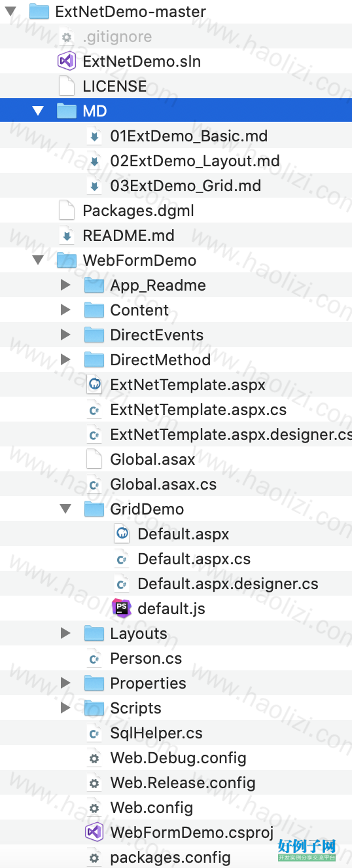Image resolution: width=352 pixels, height=868 pixels.
Task: Expand the Layouts folder arrow
Action: click(65, 634)
